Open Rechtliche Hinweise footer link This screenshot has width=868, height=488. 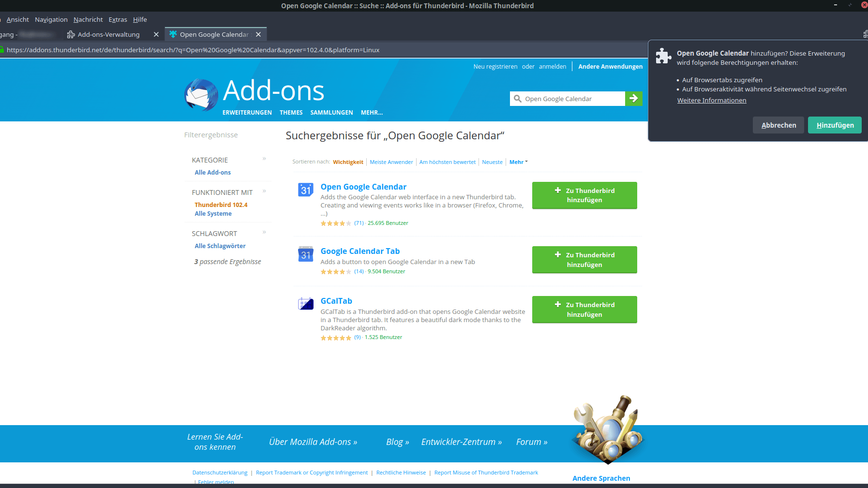401,473
